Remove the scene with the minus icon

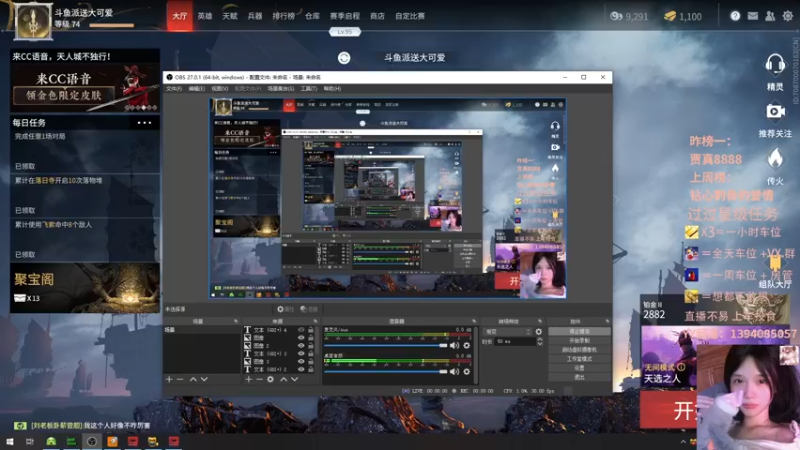(180, 380)
